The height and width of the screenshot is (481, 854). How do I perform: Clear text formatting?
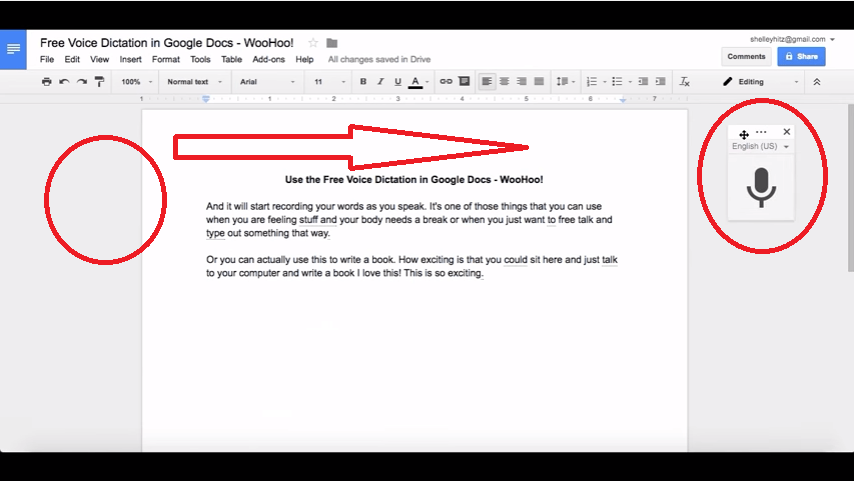coord(685,82)
